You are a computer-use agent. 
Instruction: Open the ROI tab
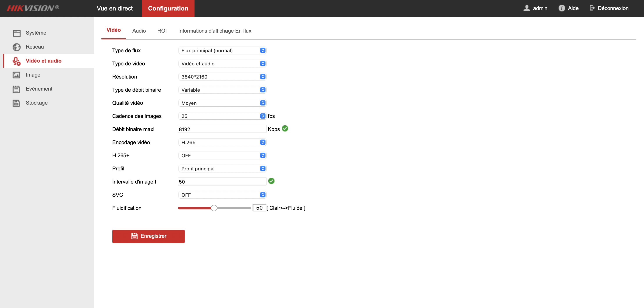(x=162, y=31)
